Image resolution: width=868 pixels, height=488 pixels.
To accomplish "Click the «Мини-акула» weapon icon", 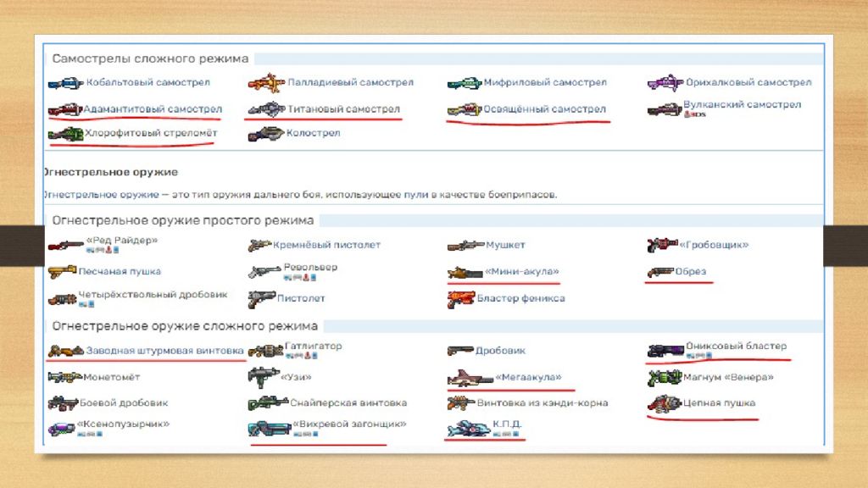I will (x=465, y=272).
